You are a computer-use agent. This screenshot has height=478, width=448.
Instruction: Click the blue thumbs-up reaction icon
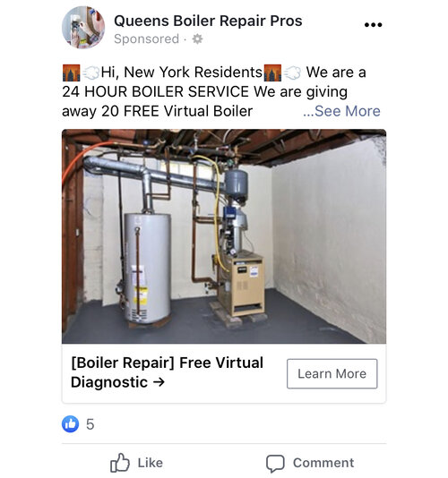(x=71, y=423)
